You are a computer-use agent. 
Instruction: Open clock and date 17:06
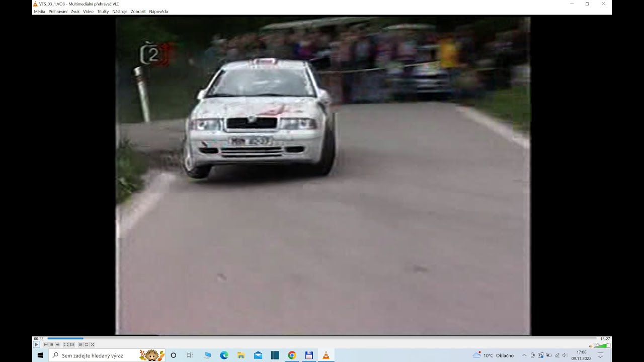tap(582, 355)
